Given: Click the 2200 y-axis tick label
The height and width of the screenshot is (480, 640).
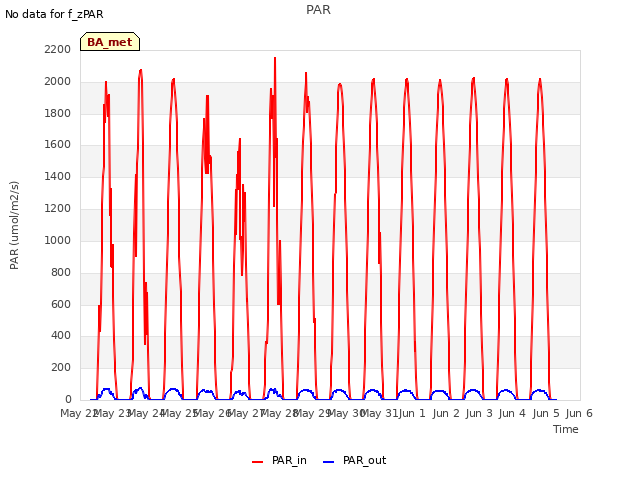Looking at the screenshot, I should coord(58,49).
